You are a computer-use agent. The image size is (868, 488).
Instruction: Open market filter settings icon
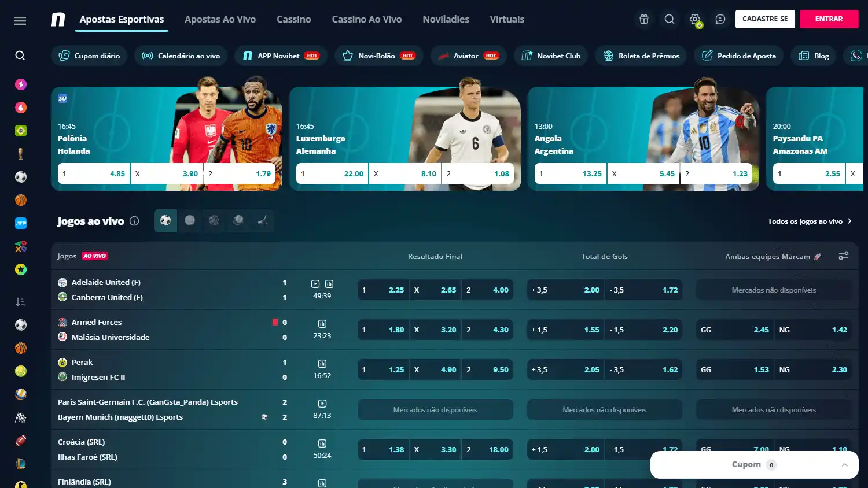coord(844,256)
